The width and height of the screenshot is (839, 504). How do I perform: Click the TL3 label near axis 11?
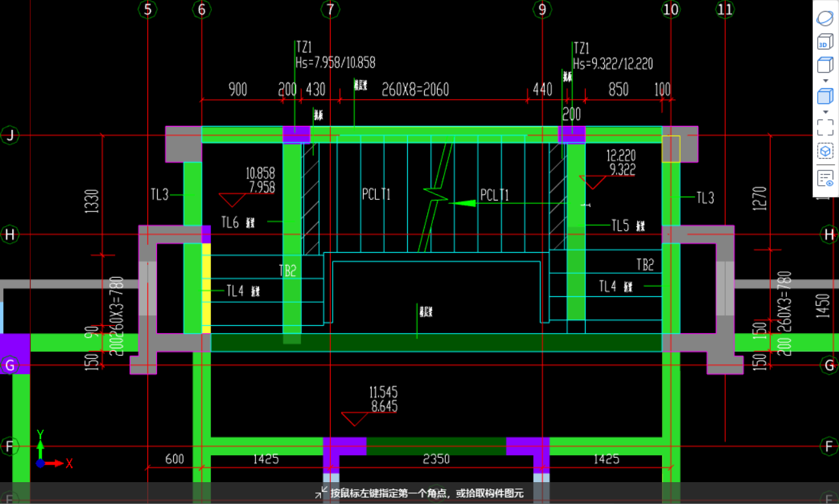[705, 198]
